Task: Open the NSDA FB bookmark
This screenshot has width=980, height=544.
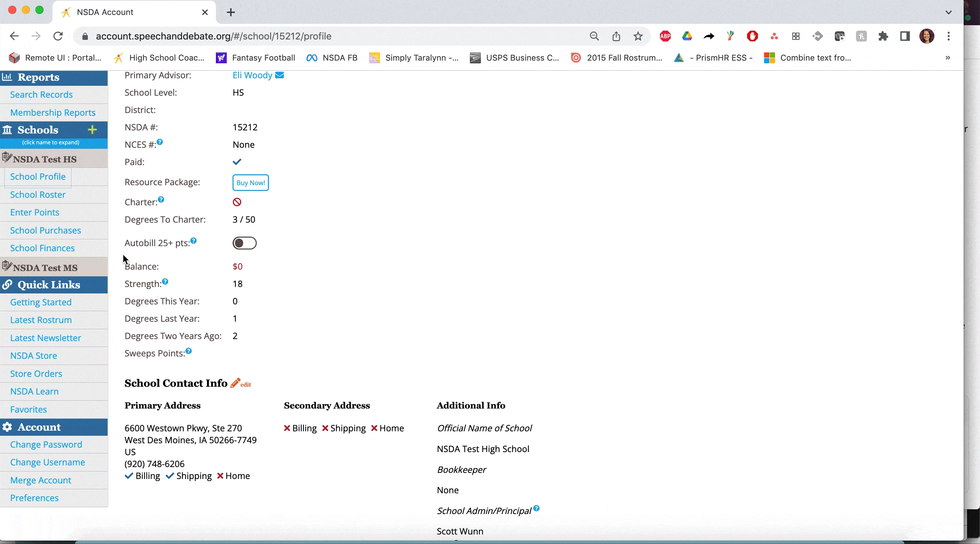Action: [x=332, y=58]
